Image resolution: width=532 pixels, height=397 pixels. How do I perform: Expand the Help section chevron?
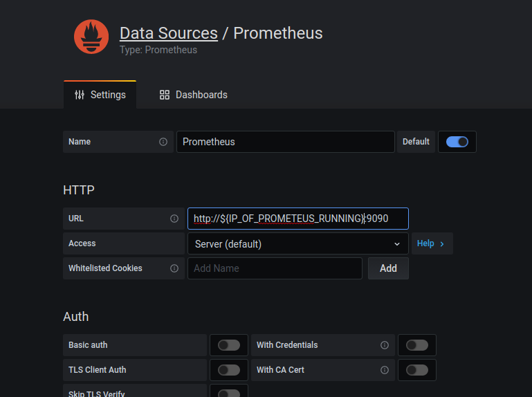click(x=442, y=243)
